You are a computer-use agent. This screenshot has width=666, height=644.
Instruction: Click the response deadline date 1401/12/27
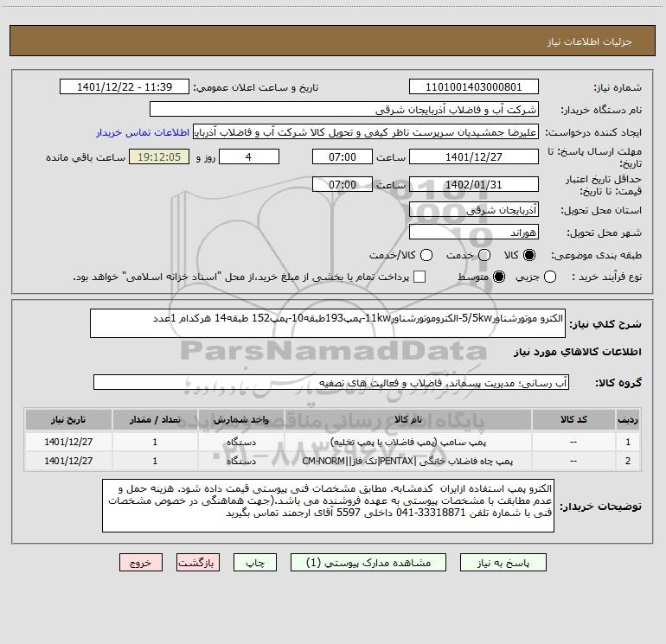coord(474,156)
